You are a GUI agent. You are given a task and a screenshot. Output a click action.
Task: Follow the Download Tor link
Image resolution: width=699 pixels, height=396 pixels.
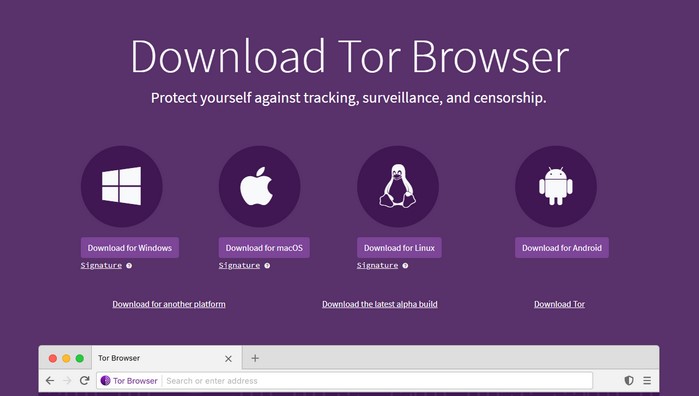[559, 304]
